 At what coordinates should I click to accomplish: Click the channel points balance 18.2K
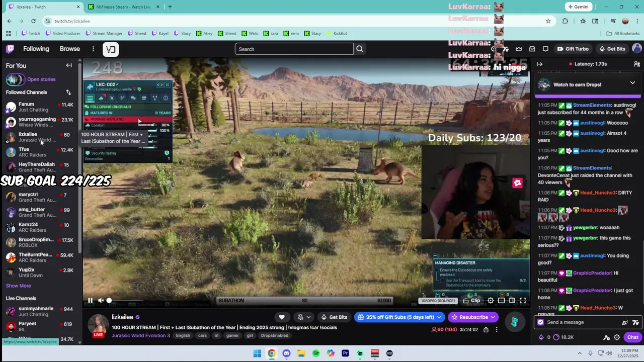pyautogui.click(x=563, y=337)
